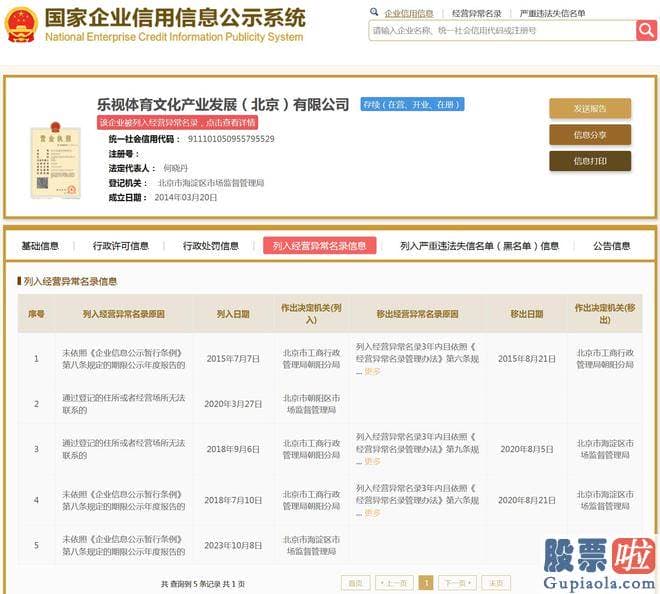Click the blue 存续 status badge
The height and width of the screenshot is (594, 660).
(412, 104)
